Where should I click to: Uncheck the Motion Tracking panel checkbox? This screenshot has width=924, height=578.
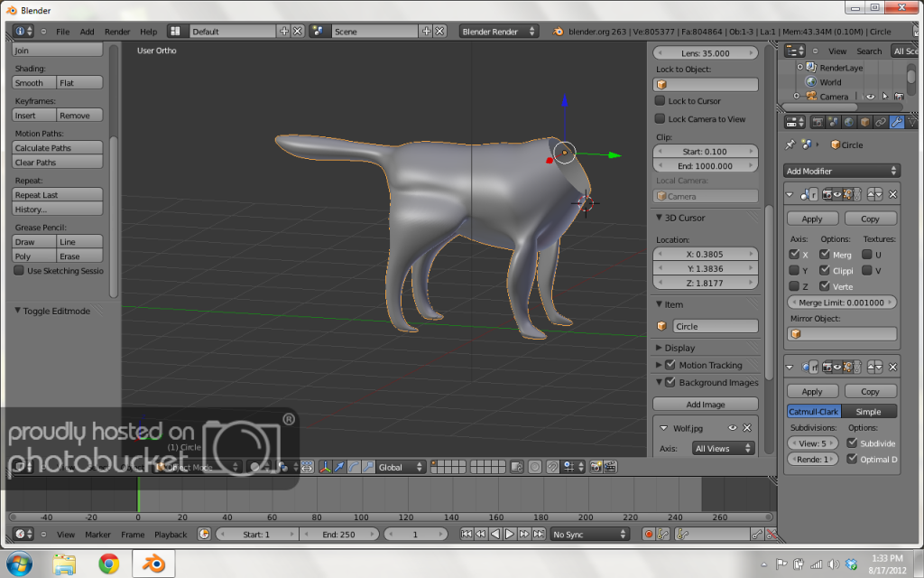pos(670,365)
